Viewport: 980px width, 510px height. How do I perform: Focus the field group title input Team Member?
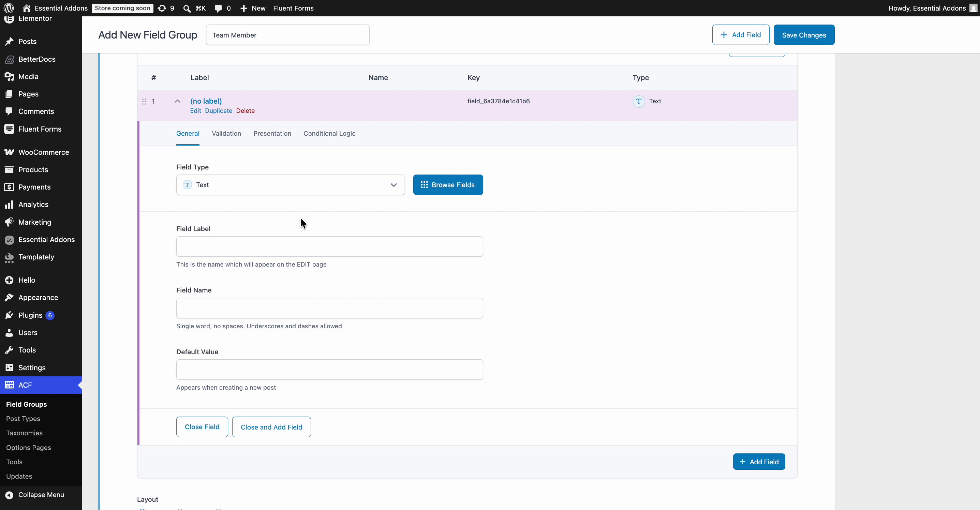287,35
